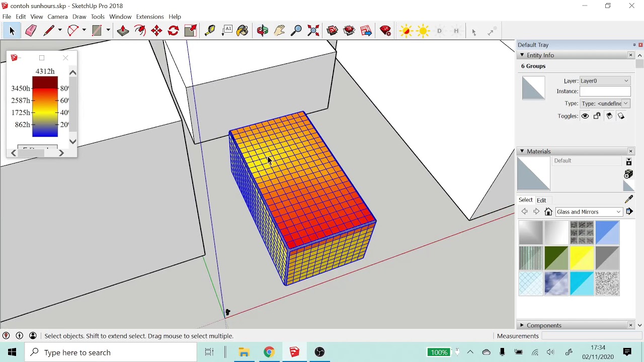Click the materials details menu arrow
Viewport: 644px width, 362px height.
[x=629, y=212]
